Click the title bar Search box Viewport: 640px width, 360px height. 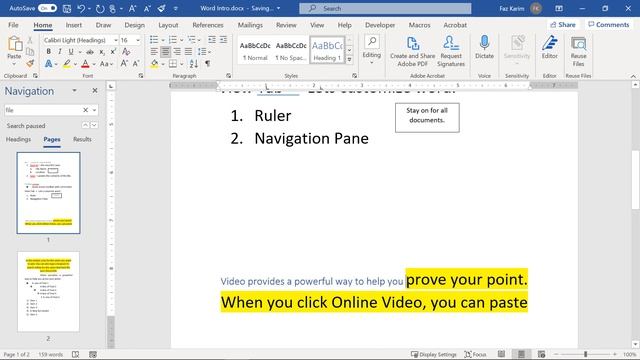pyautogui.click(x=385, y=8)
